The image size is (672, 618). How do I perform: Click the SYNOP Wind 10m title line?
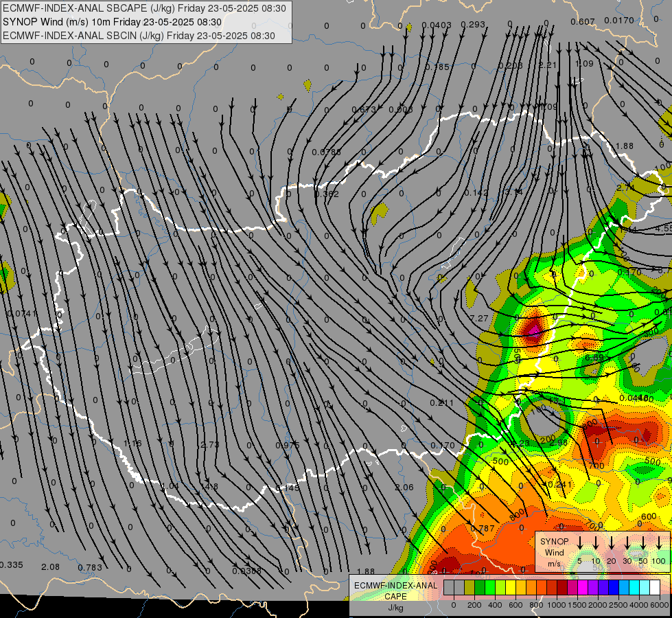(x=112, y=22)
